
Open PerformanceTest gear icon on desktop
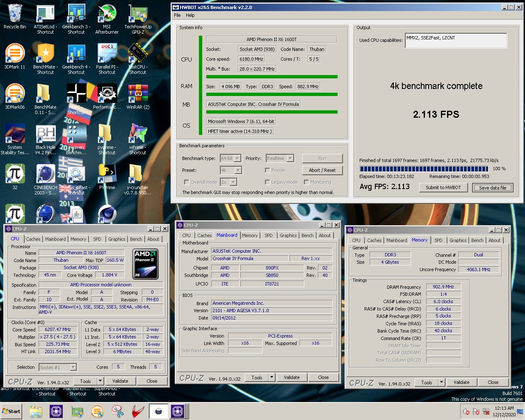107,97
